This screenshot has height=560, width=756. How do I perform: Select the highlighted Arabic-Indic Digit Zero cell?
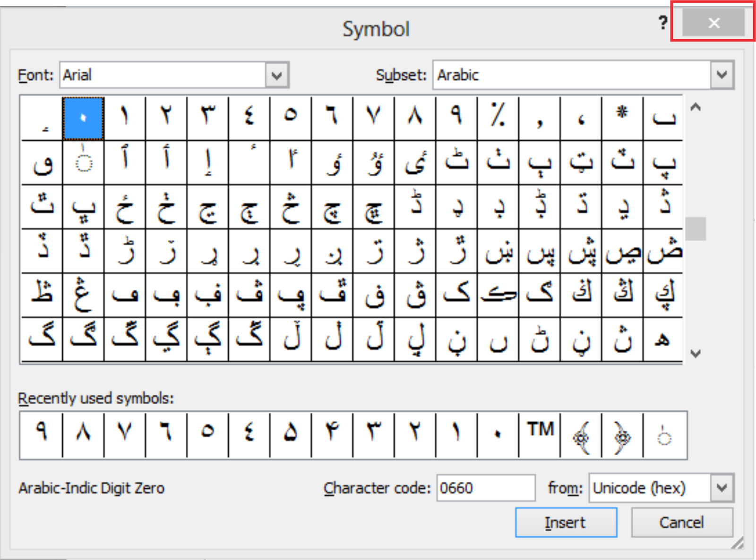tap(83, 117)
